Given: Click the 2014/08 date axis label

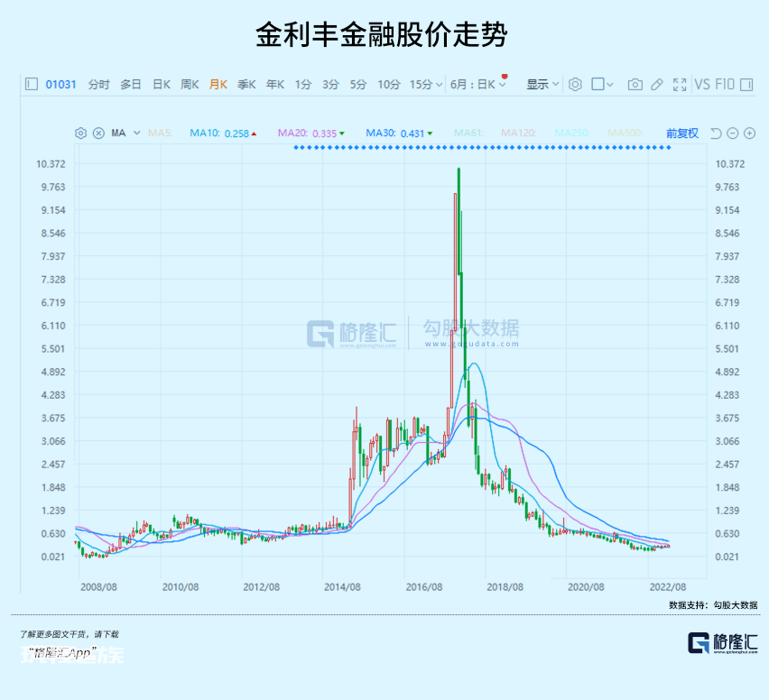Looking at the screenshot, I should tap(342, 586).
